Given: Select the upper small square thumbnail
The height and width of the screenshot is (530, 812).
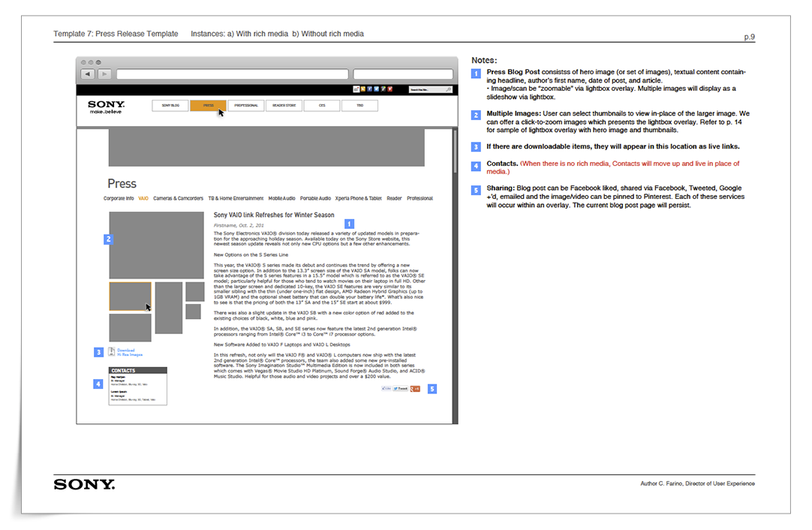Looking at the screenshot, I should (194, 292).
